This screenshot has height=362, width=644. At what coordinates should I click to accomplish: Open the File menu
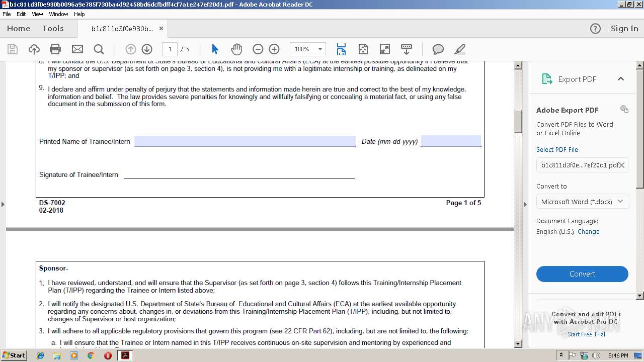(7, 14)
